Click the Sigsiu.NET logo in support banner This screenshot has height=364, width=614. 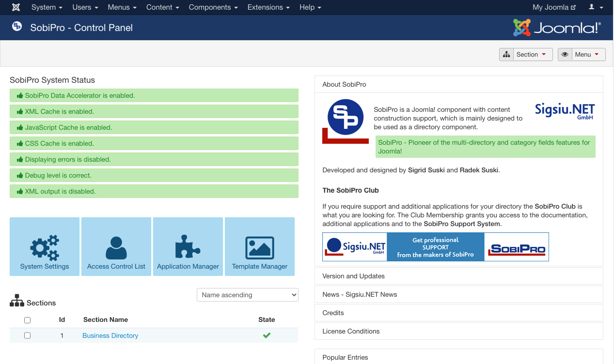click(355, 247)
